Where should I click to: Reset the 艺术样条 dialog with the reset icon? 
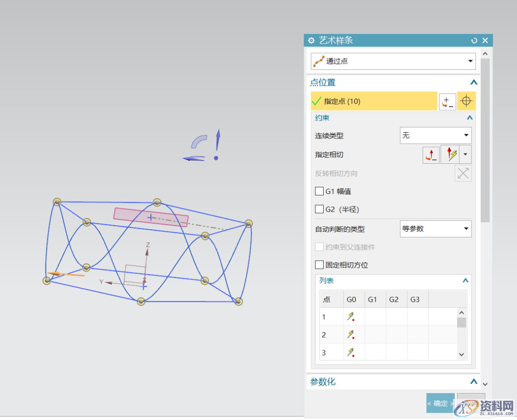474,40
